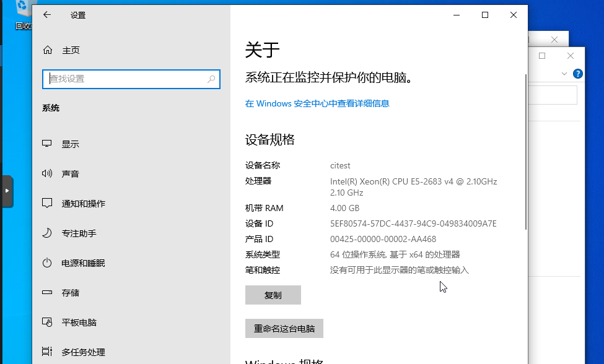Open the 通知和操作 notification icon
The width and height of the screenshot is (604, 364).
click(47, 204)
